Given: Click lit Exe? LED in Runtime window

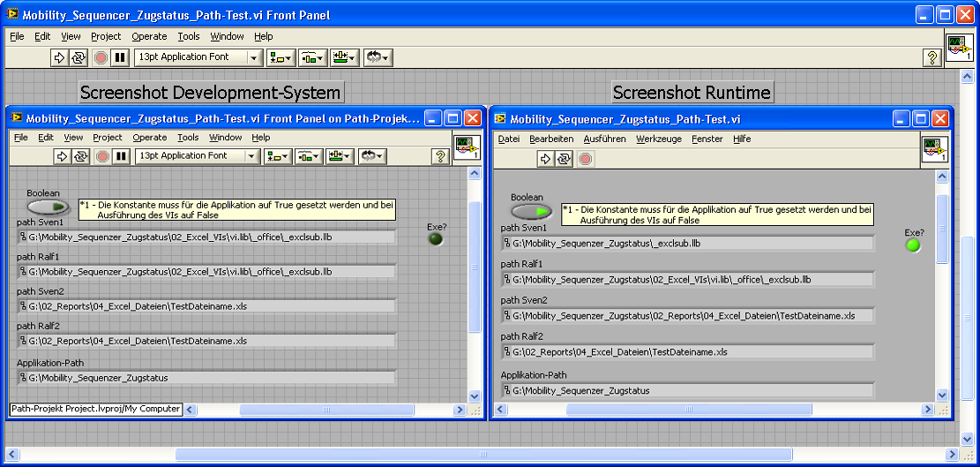Looking at the screenshot, I should click(x=913, y=245).
